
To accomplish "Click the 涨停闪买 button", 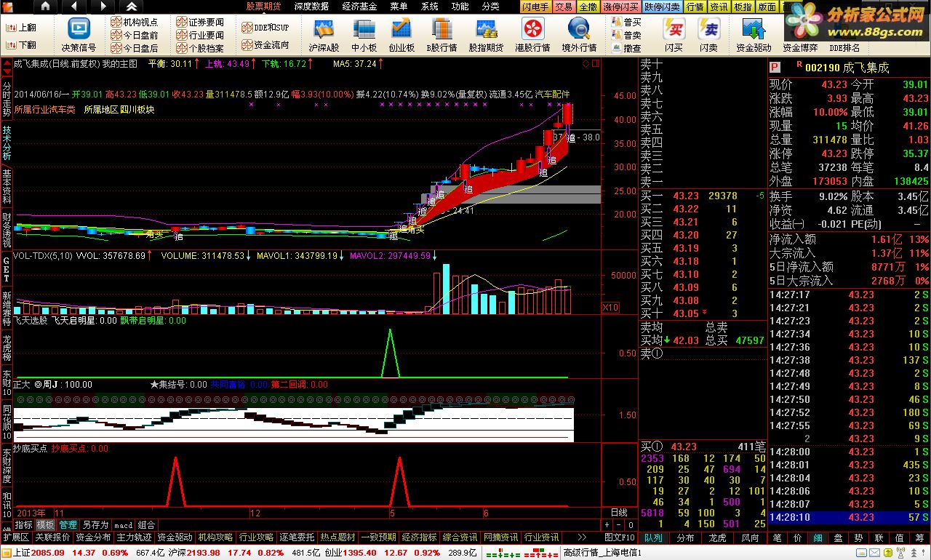I will pyautogui.click(x=620, y=7).
